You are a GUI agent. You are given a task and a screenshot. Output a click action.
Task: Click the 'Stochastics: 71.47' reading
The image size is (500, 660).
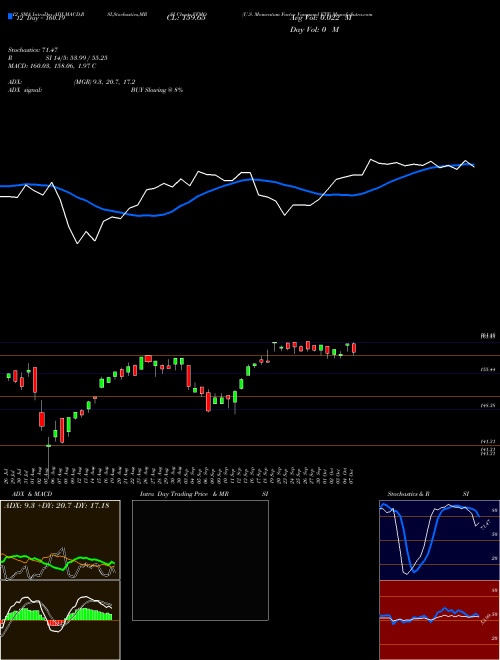(33, 50)
